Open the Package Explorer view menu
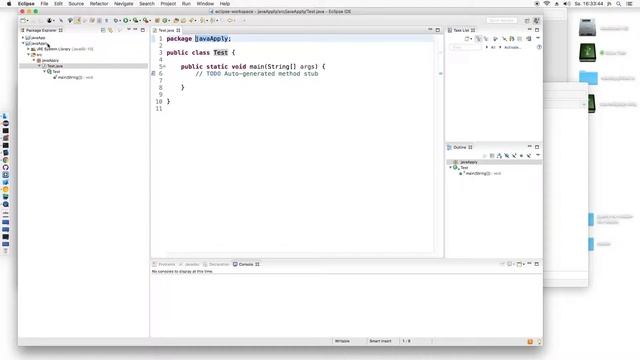640x360 pixels. click(x=128, y=30)
